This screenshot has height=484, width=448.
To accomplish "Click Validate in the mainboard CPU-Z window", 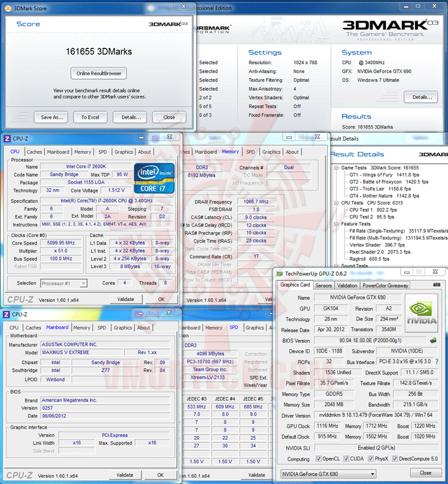I will pos(124,475).
